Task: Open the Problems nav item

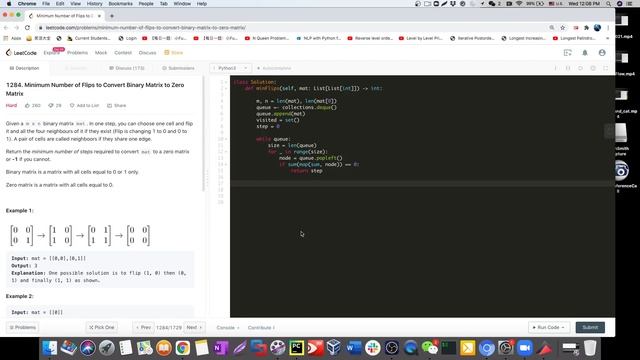Action: [x=77, y=53]
